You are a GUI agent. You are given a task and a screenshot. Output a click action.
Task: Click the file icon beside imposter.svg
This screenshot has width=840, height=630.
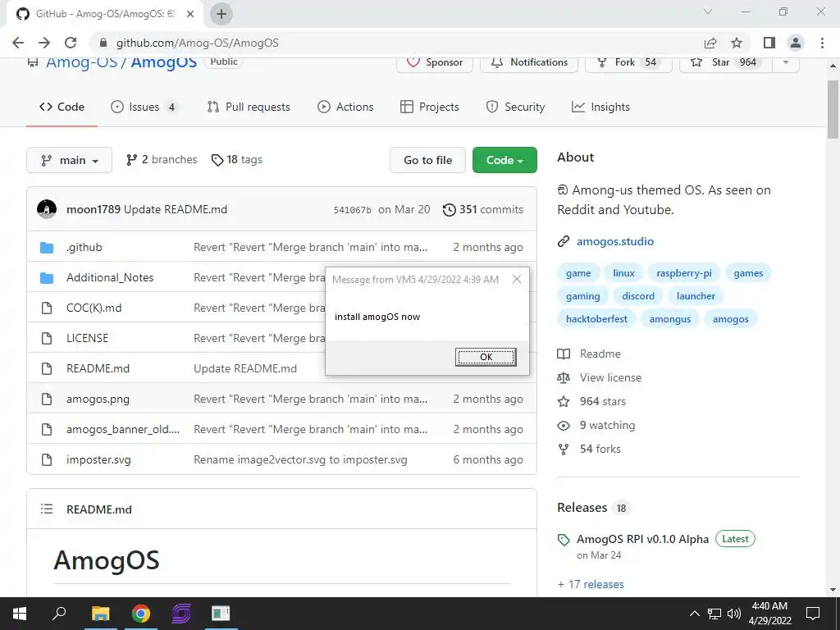tap(47, 459)
